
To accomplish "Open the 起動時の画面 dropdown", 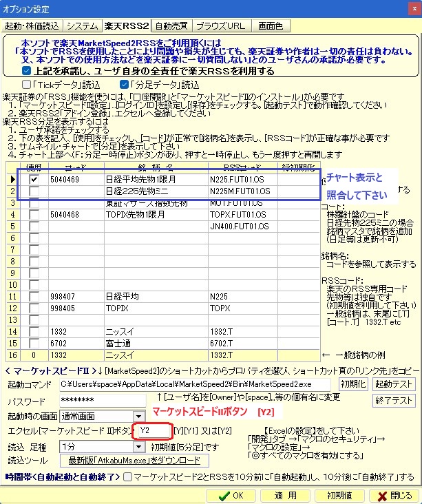I will [137, 416].
